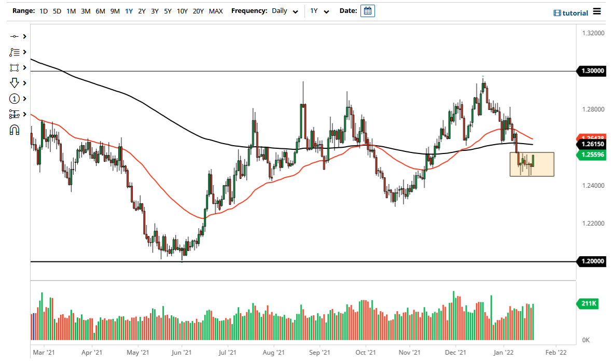Open the annotation list tool
The width and height of the screenshot is (611, 364).
coord(15,52)
